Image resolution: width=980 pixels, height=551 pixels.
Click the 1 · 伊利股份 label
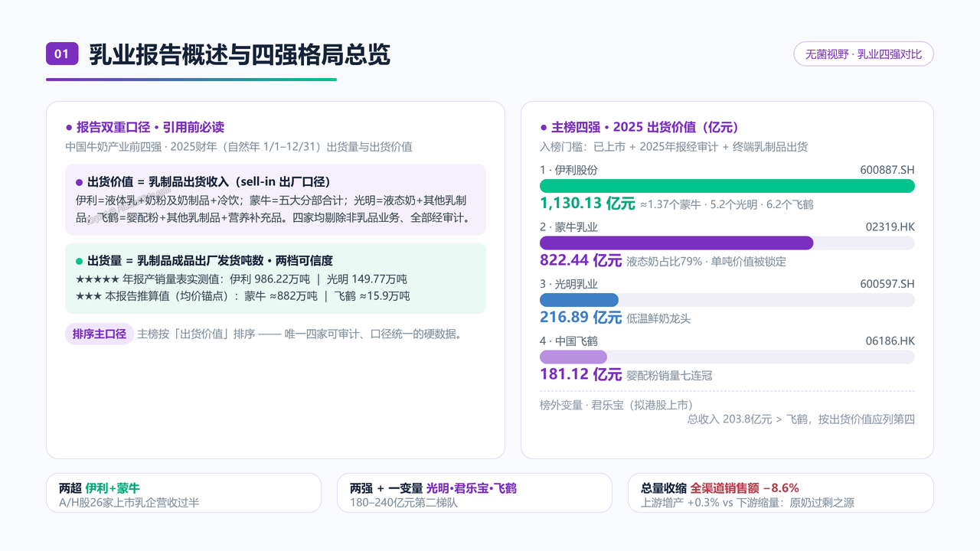pyautogui.click(x=569, y=170)
